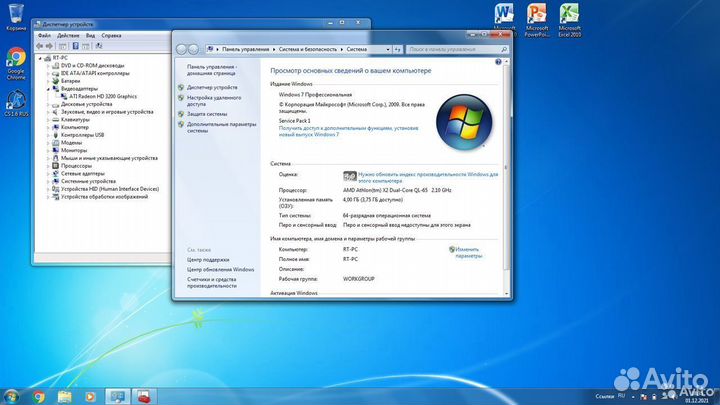Screen dimensions: 720x405
Task: Open Счетчики и средства производительности link
Action: [212, 282]
